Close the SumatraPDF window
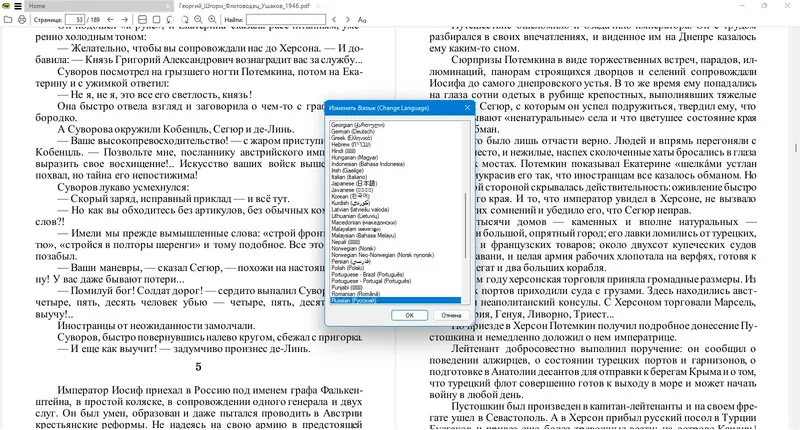This screenshot has height=430, width=800. (787, 6)
